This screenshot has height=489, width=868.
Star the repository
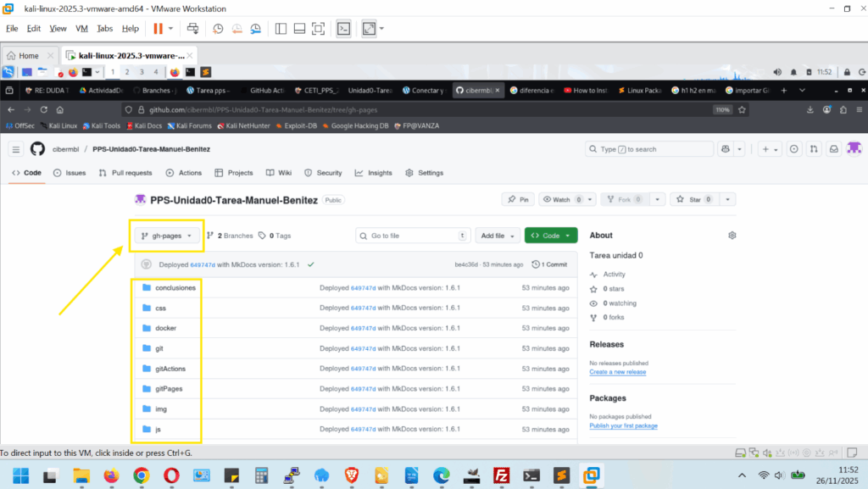point(693,199)
